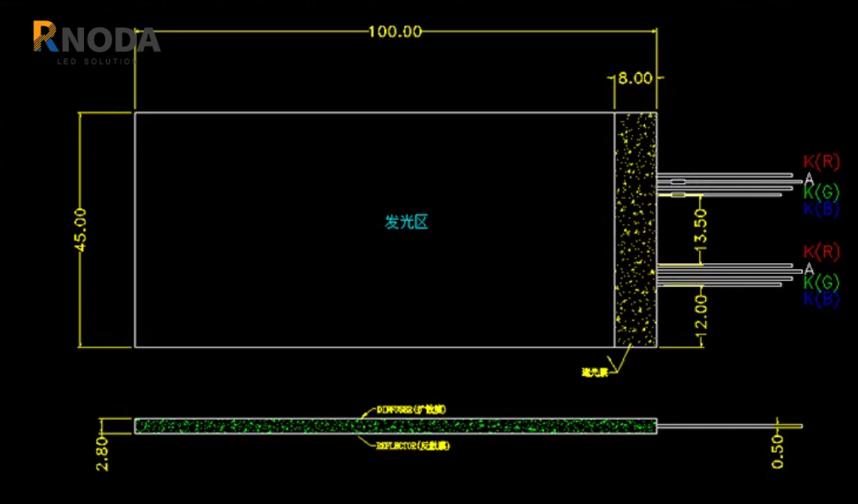Click the blue K(B) label above the 13.50 dimension
858x504 pixels.
coord(822,209)
